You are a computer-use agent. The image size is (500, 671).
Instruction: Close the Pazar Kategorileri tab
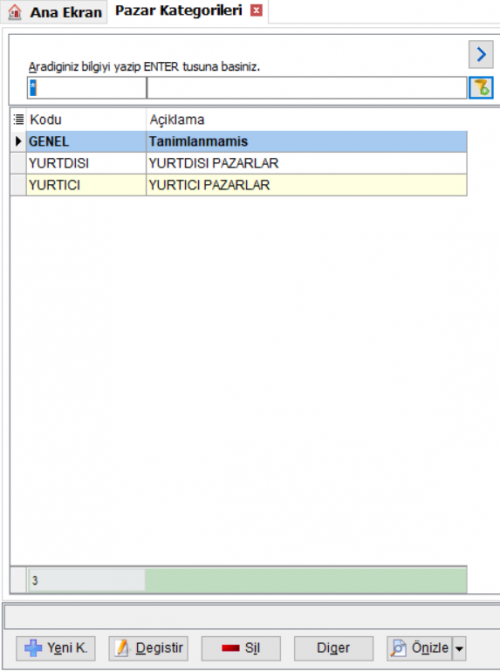(x=256, y=10)
